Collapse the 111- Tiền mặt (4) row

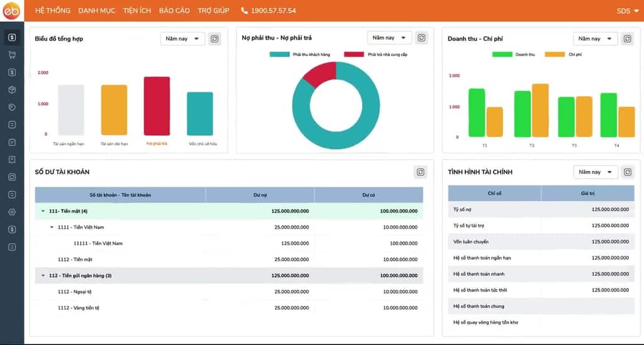(43, 211)
